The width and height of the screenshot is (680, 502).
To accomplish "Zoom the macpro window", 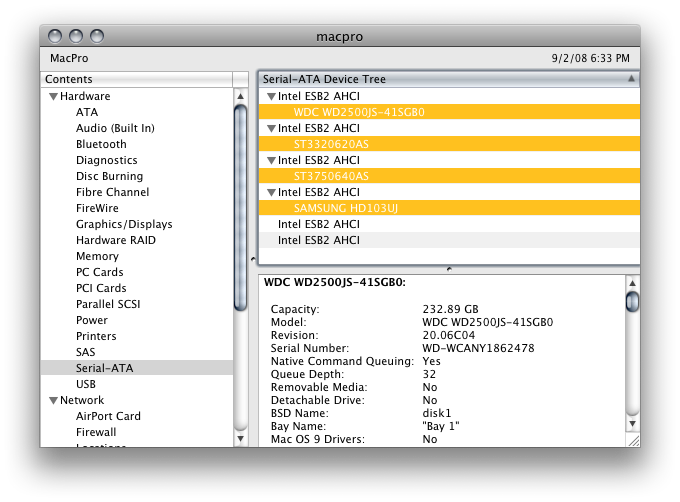I will pyautogui.click(x=97, y=36).
